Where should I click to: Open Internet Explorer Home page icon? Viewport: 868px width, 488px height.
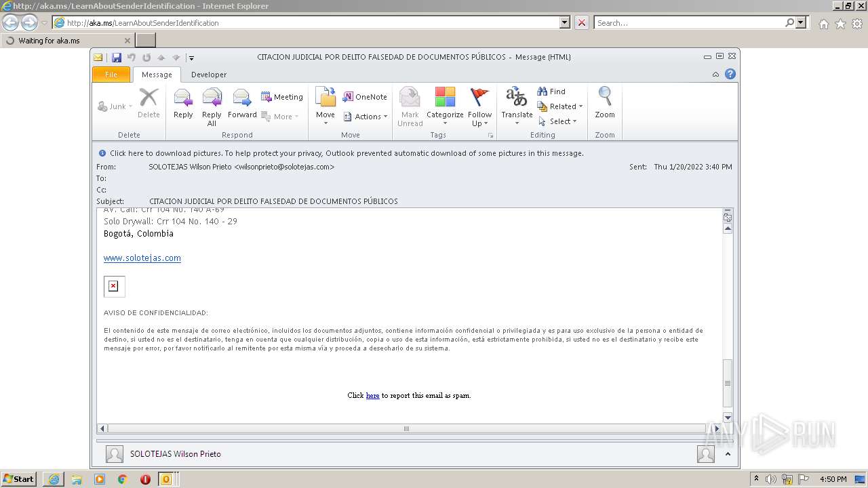(823, 23)
